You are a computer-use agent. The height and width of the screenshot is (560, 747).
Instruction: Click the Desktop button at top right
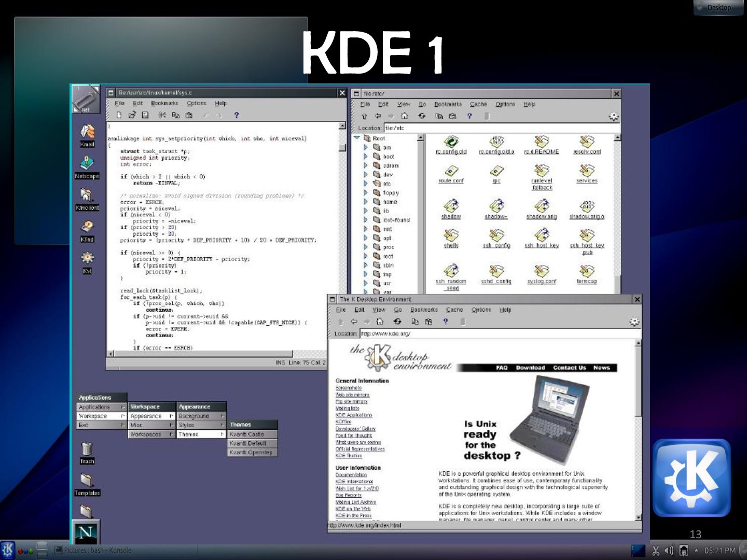point(718,7)
